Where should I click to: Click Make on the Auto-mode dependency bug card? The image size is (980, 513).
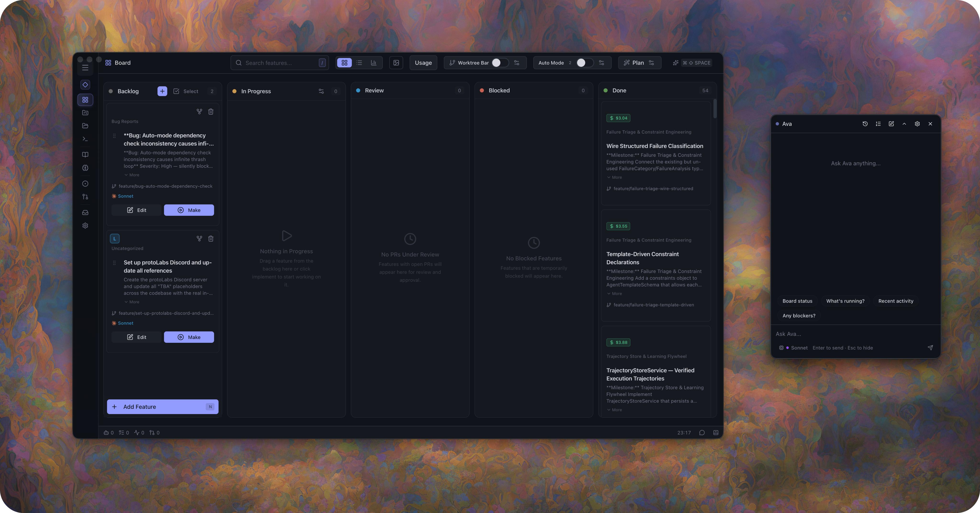tap(189, 210)
